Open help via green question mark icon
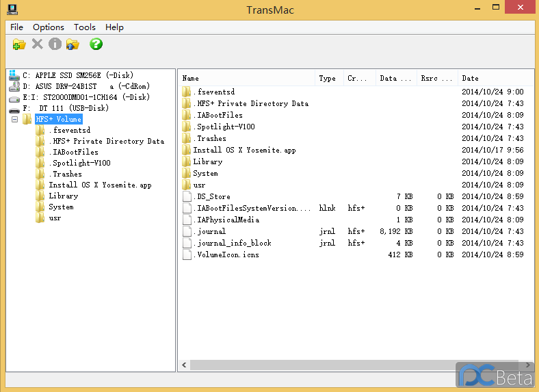The image size is (539, 392). [96, 44]
